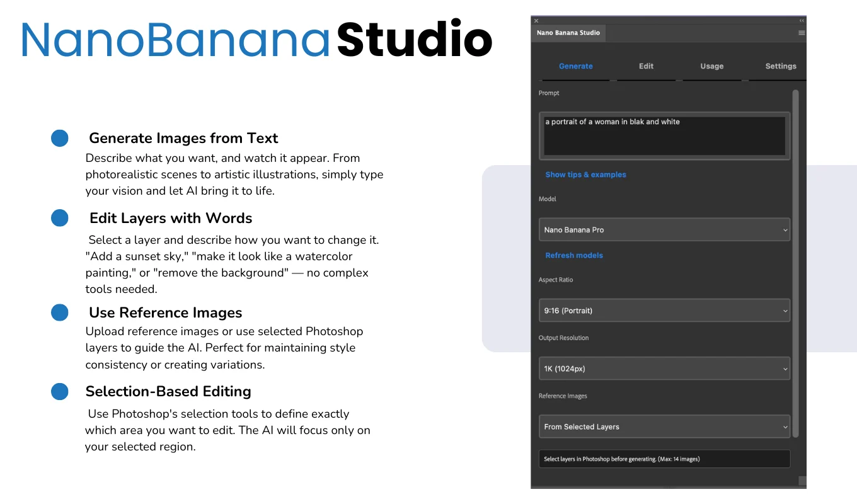Click the 'Model' label
This screenshot has height=504, width=857.
tap(548, 199)
